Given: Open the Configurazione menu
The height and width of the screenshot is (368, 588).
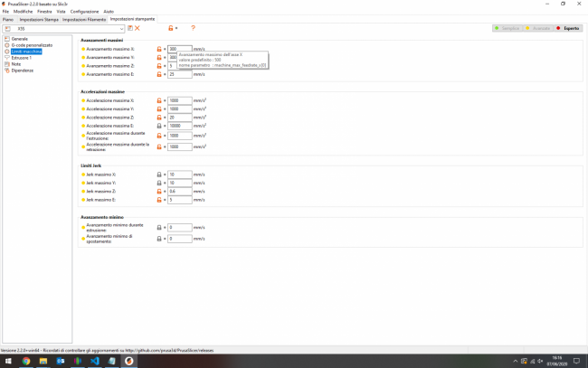Looking at the screenshot, I should pos(84,12).
